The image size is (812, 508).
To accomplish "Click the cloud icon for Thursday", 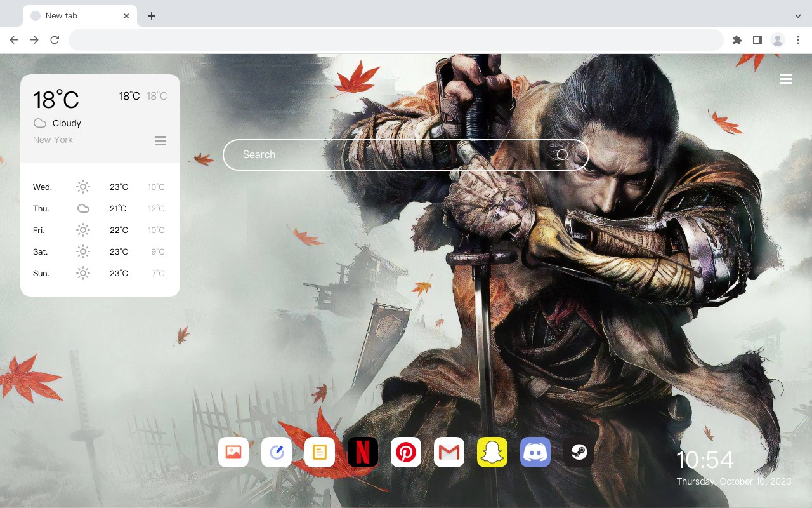I will pos(83,208).
